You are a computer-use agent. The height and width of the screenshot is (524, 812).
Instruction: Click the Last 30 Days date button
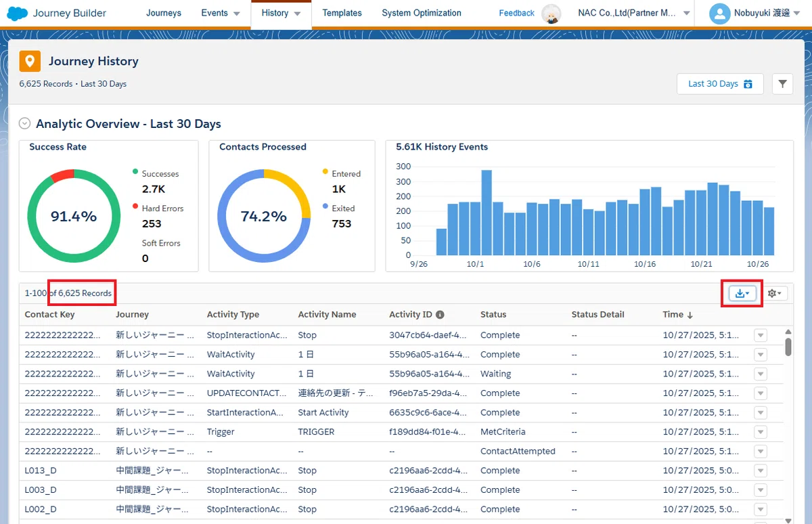pos(720,84)
